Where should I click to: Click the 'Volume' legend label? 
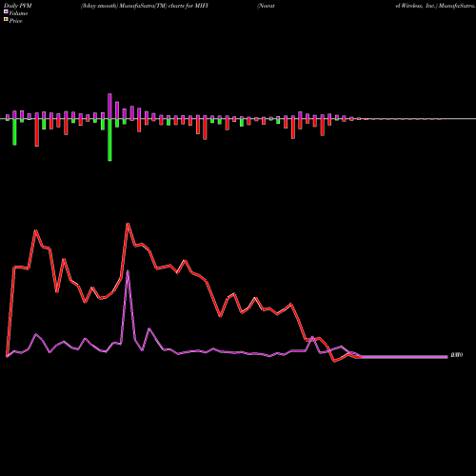18,13
